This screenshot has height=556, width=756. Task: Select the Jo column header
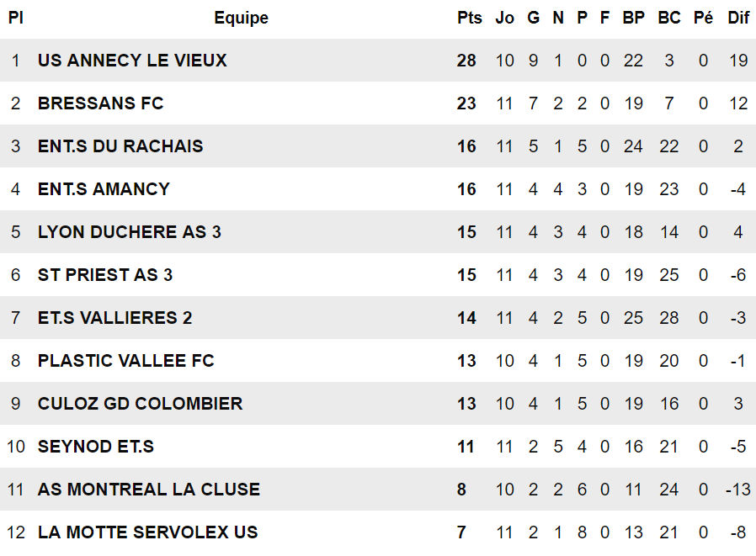pos(504,18)
